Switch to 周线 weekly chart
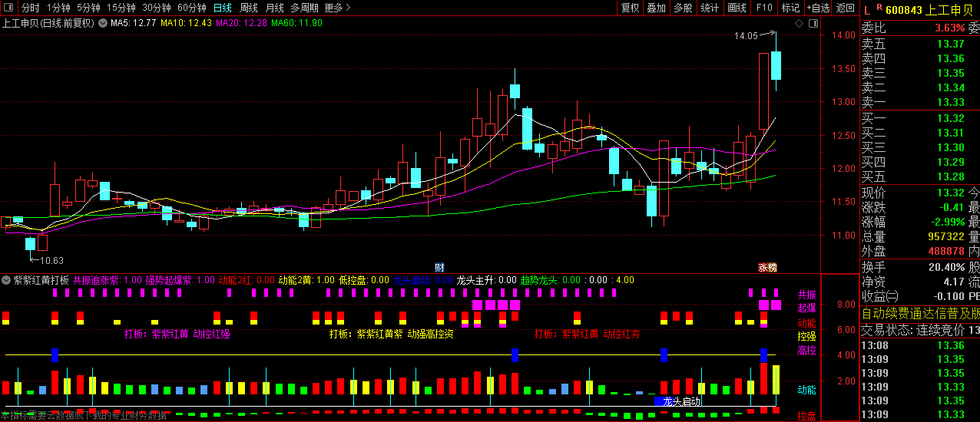Viewport: 980px width, 422px height. [249, 8]
